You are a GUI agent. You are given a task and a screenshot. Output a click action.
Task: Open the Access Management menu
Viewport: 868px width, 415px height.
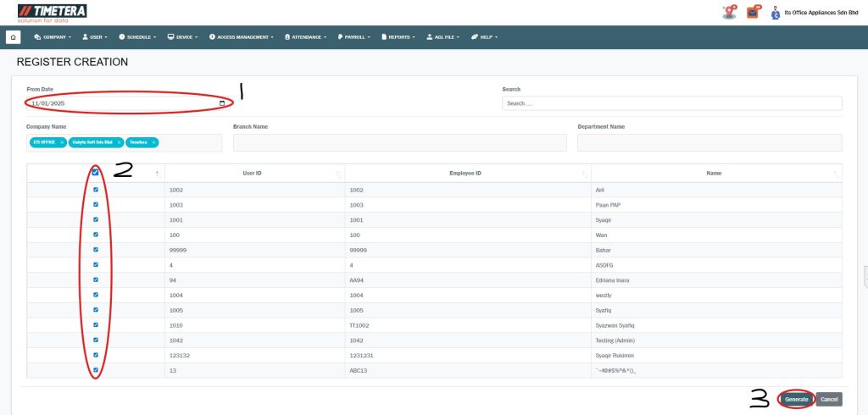(x=243, y=37)
